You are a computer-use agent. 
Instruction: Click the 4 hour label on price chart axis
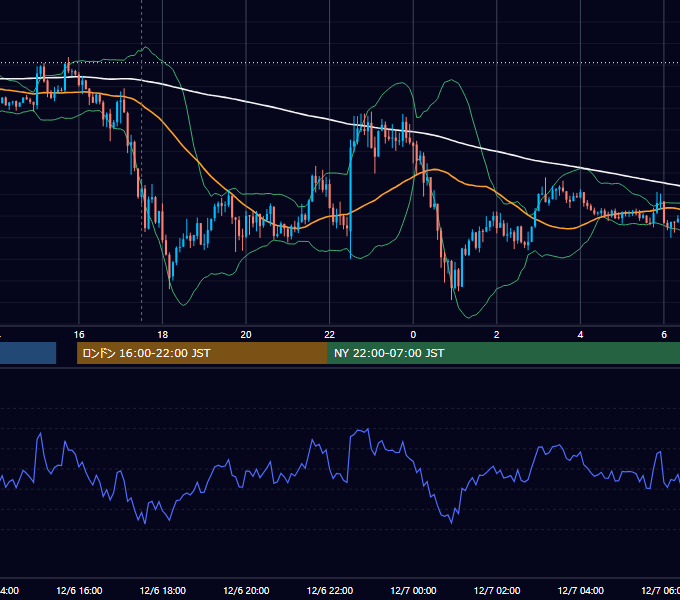coord(580,335)
